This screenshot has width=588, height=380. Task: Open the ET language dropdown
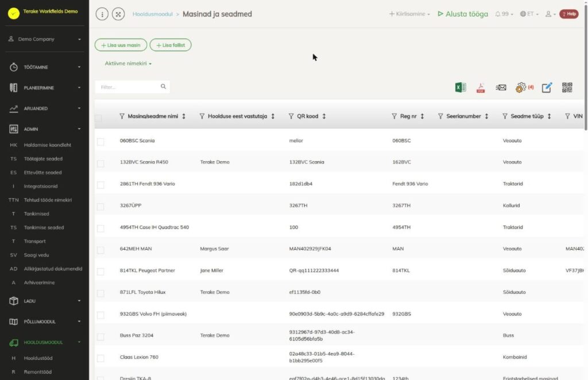[529, 14]
